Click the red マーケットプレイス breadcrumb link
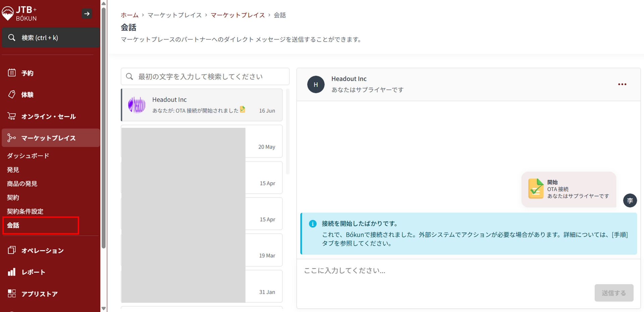Screen dimensions: 644x312 (x=237, y=15)
